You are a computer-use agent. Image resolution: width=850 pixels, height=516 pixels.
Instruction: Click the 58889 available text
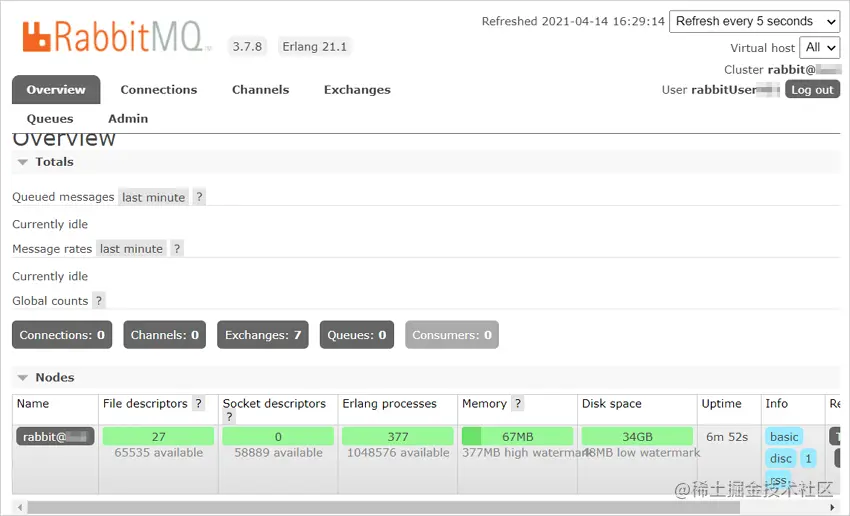click(x=278, y=453)
